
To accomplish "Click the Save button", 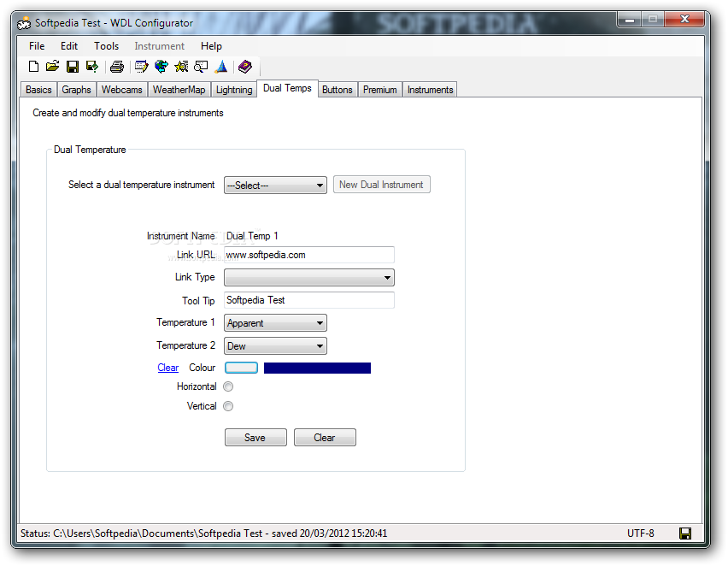I will 255,437.
